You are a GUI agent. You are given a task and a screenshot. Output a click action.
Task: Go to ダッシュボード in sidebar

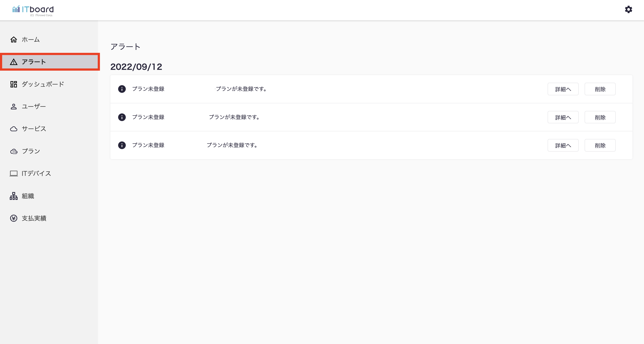pyautogui.click(x=43, y=84)
